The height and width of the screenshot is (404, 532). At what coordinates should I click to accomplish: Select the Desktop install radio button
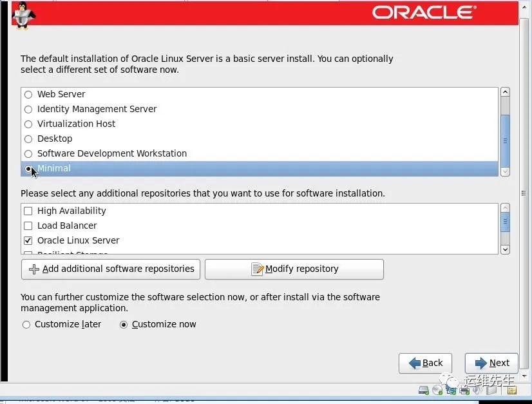[x=28, y=139]
